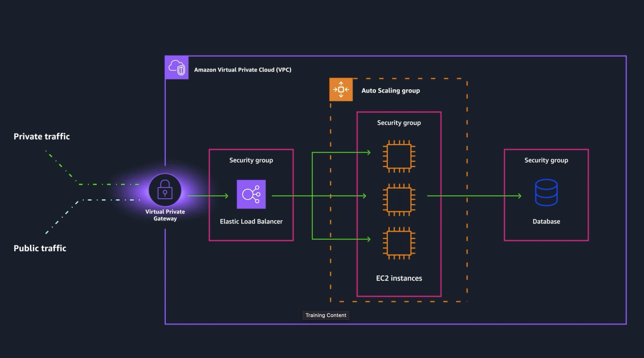Click the Auto Scaling group text
This screenshot has height=358, width=644.
coord(391,90)
